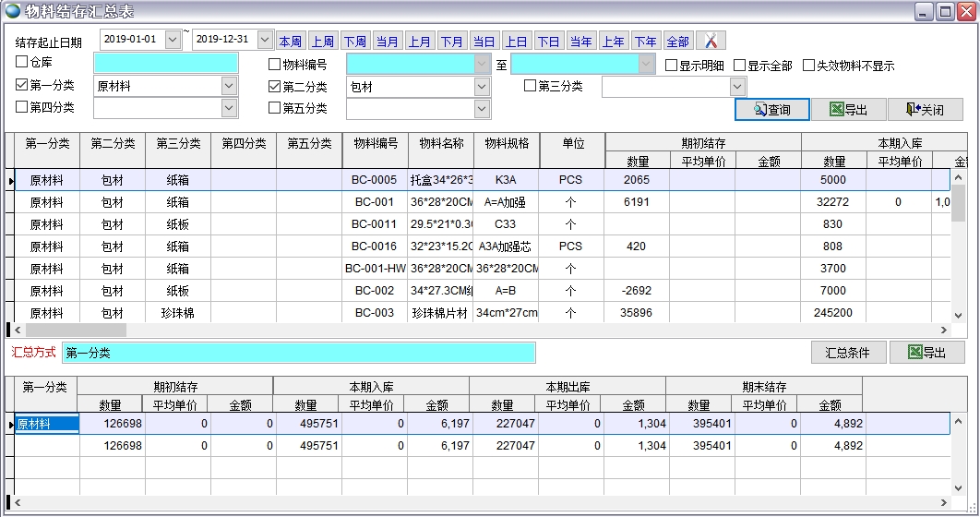The height and width of the screenshot is (517, 980).
Task: Click the tools icon after 全部 button
Action: coord(711,42)
